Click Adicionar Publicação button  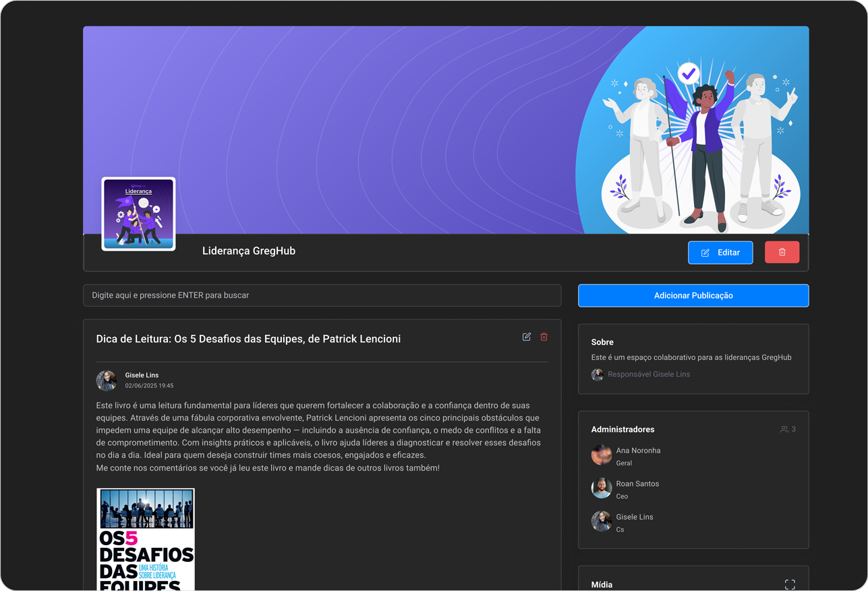(693, 296)
